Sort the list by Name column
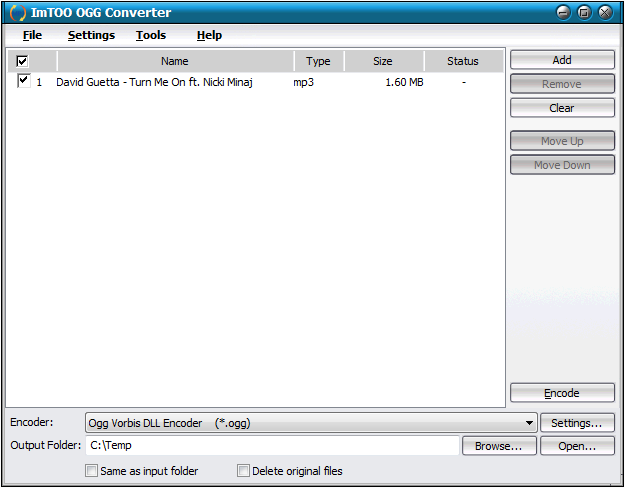 click(175, 61)
